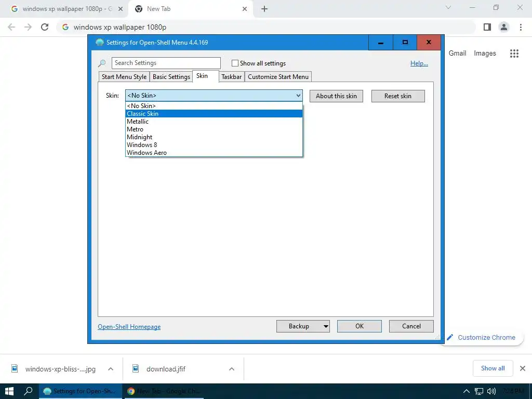532x399 pixels.
Task: Click the download.jfif file icon
Action: (136, 368)
